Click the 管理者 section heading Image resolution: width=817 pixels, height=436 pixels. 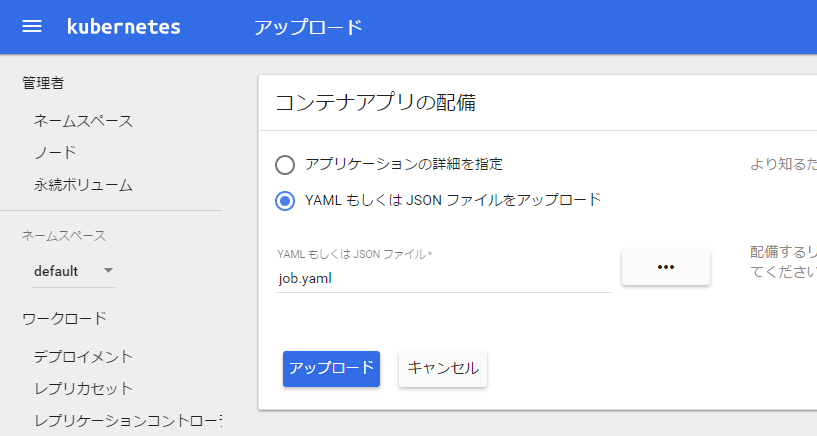(43, 83)
